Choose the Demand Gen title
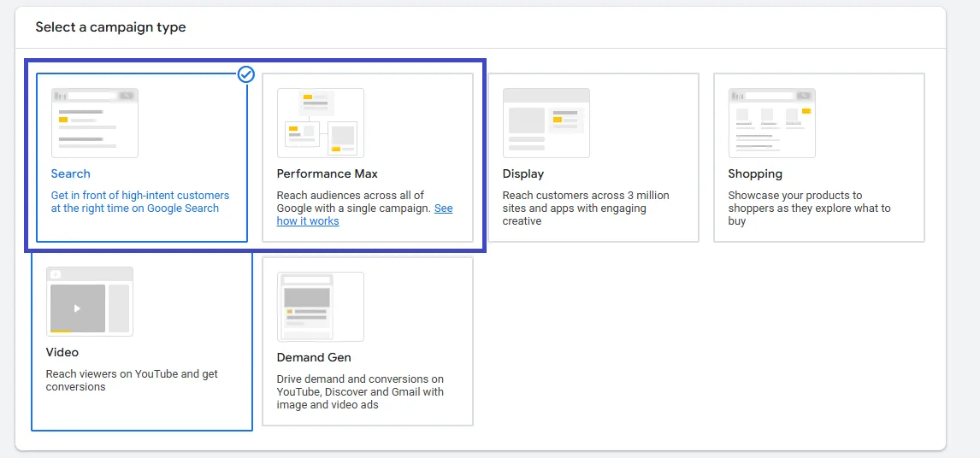980x458 pixels. 314,357
